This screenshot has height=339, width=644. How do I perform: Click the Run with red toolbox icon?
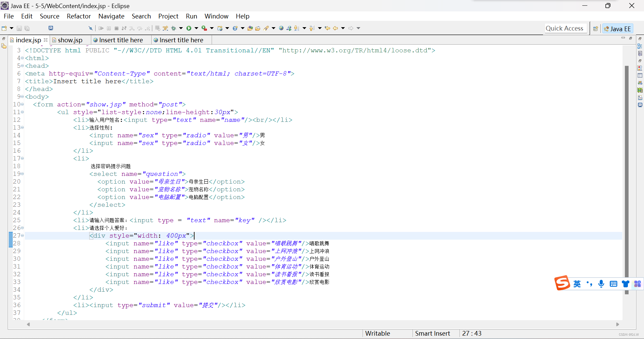pyautogui.click(x=204, y=28)
